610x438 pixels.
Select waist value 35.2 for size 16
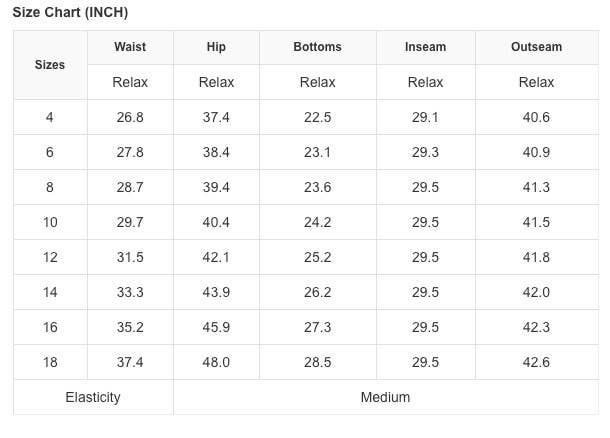click(130, 327)
